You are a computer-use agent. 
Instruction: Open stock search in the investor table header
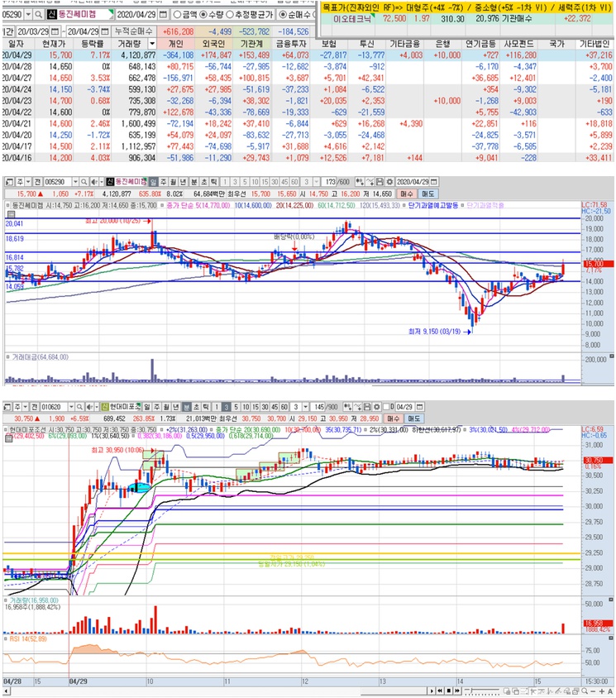[x=39, y=15]
